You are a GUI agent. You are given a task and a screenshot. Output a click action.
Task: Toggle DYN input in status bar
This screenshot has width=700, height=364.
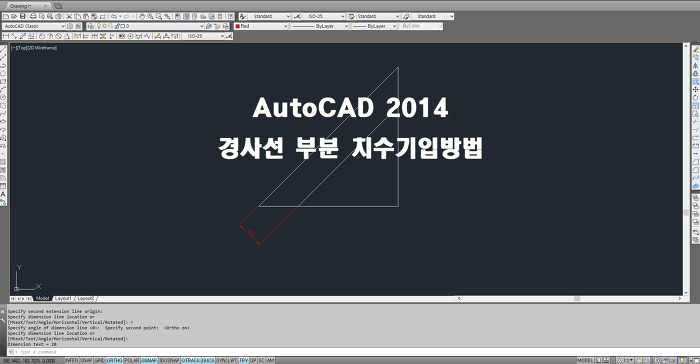pyautogui.click(x=221, y=360)
